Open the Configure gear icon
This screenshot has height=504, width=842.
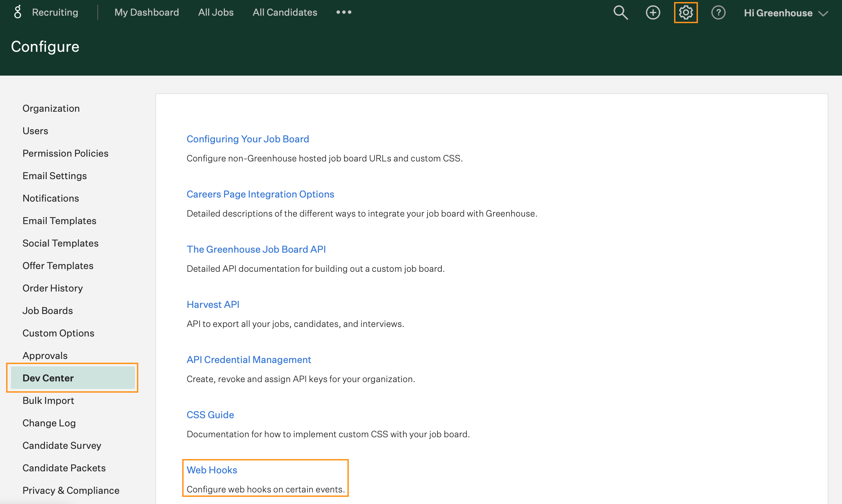(686, 13)
